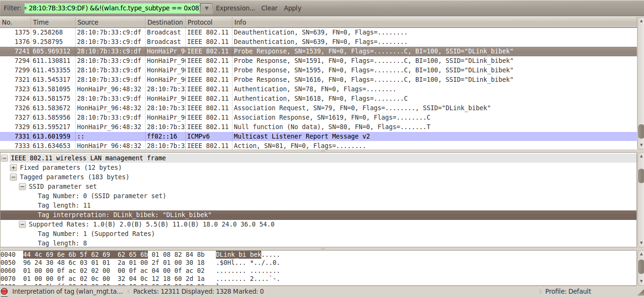Select Deauthentication packet 1375
644x297 pixels.
(x=283, y=32)
